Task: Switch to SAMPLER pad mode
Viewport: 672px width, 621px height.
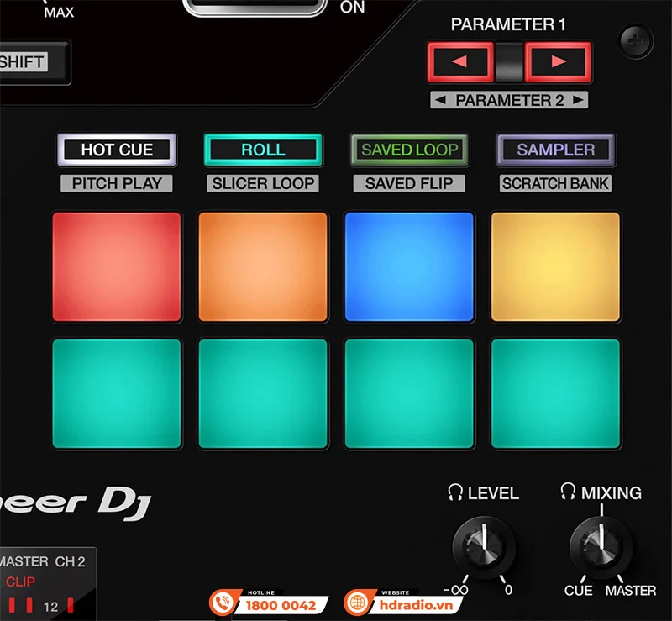Action: 556,150
